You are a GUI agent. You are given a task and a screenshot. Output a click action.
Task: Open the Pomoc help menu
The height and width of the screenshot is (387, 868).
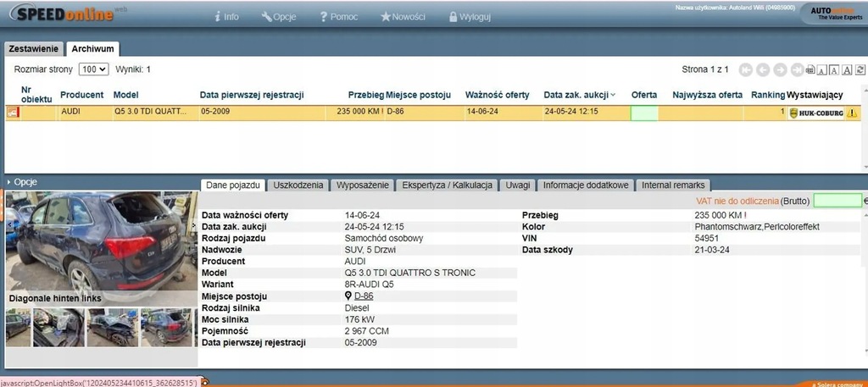pos(339,16)
